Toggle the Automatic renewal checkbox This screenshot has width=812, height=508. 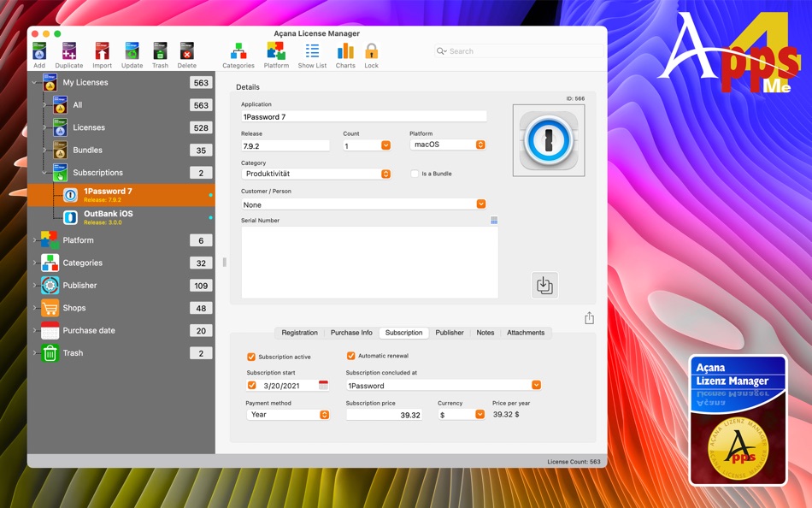[x=350, y=356]
